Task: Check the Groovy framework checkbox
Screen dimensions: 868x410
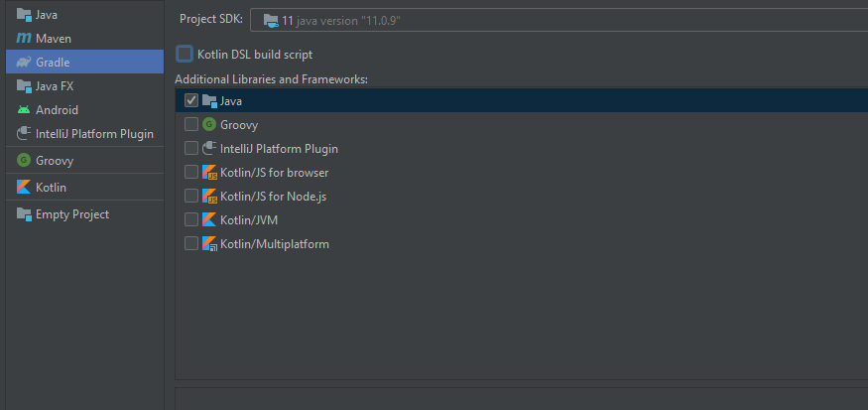Action: tap(191, 125)
